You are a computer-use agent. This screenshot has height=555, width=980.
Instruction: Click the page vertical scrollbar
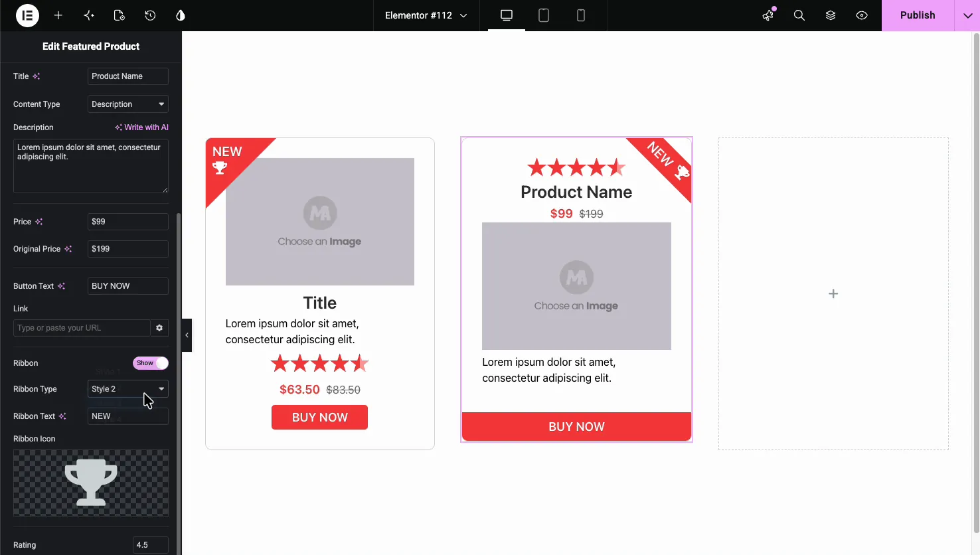pyautogui.click(x=976, y=282)
